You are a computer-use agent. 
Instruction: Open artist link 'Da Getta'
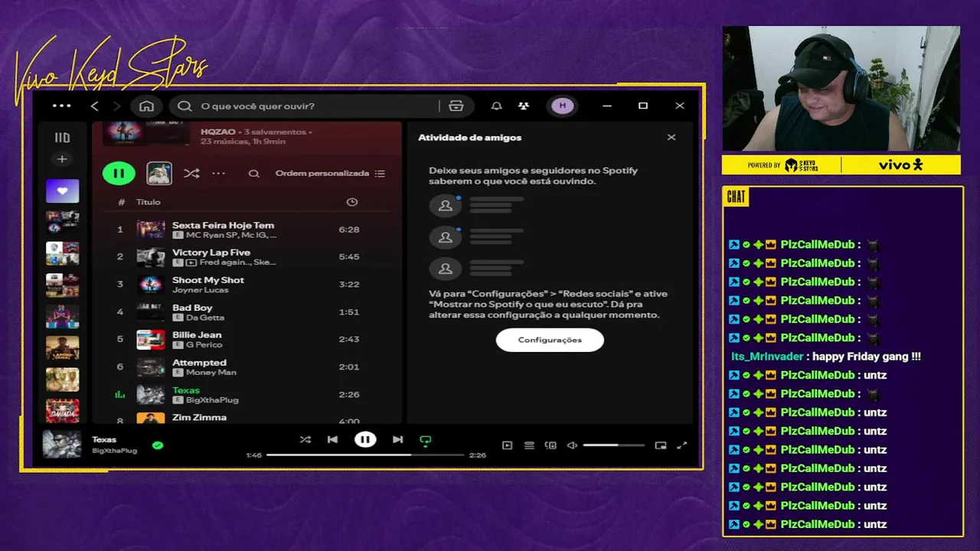(205, 318)
